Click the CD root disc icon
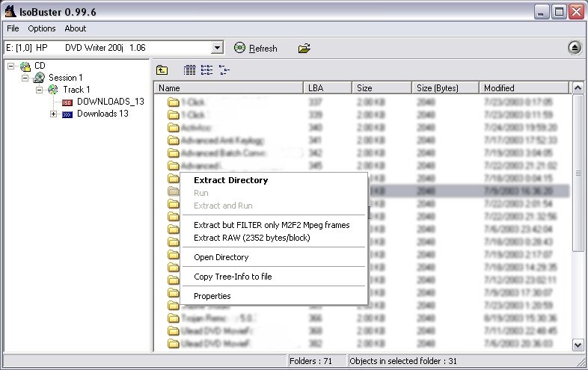The height and width of the screenshot is (370, 588). coord(25,67)
